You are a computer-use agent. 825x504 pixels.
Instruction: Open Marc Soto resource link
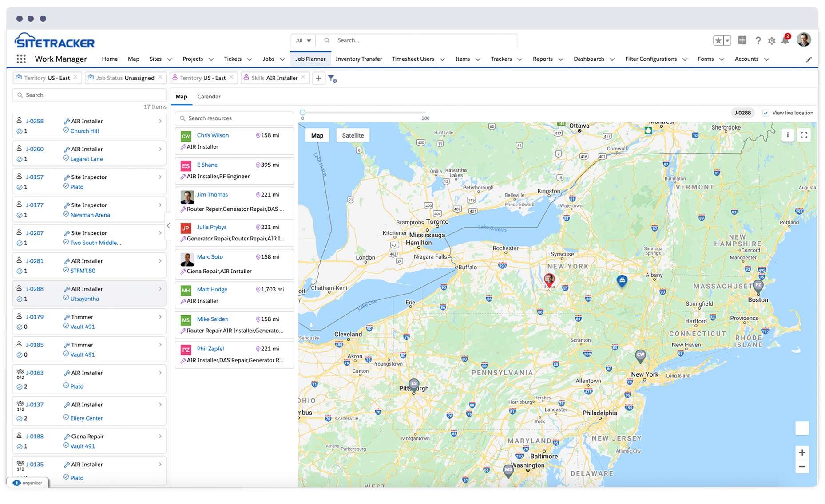click(x=210, y=257)
